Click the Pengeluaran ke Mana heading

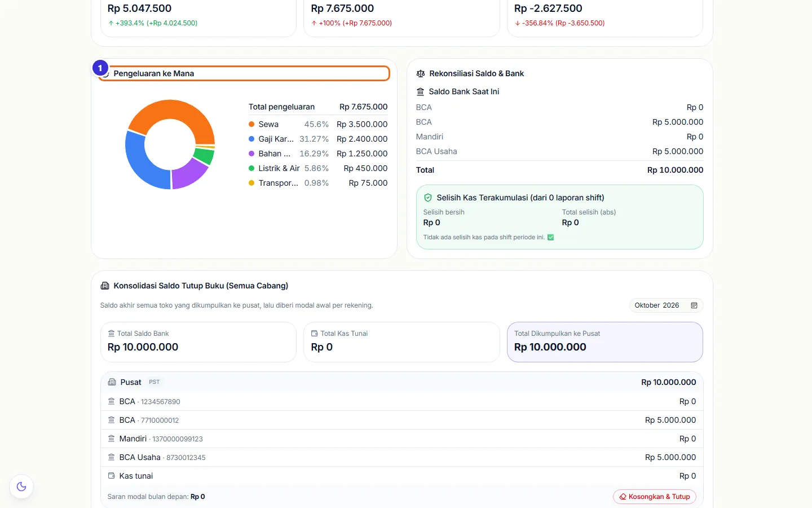153,73
